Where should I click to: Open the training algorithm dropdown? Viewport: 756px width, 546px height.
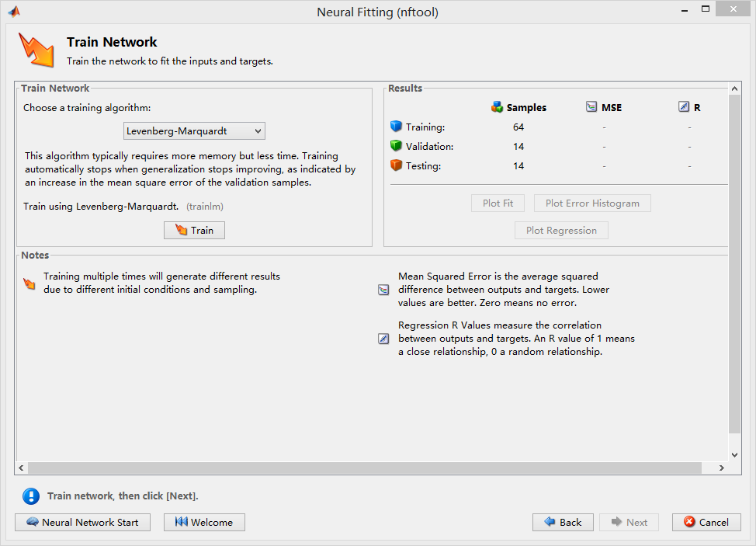(x=194, y=131)
